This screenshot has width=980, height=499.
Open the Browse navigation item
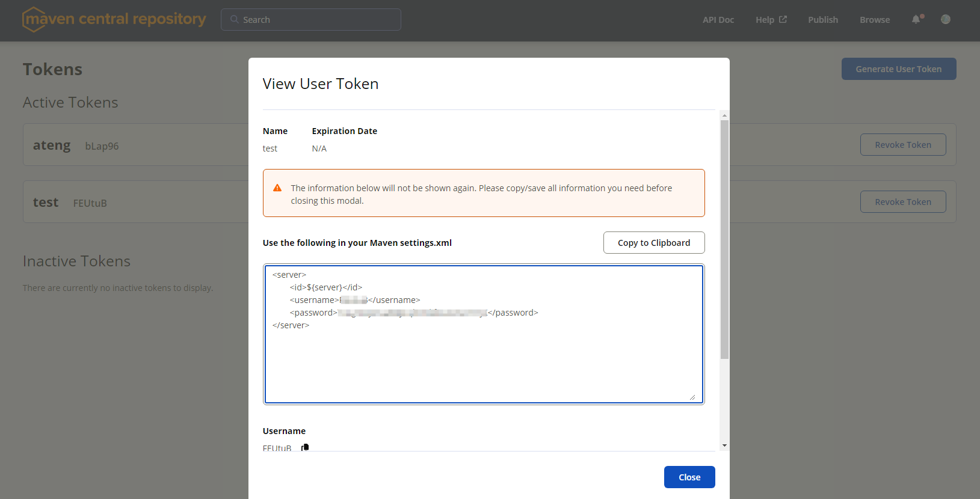click(x=875, y=20)
